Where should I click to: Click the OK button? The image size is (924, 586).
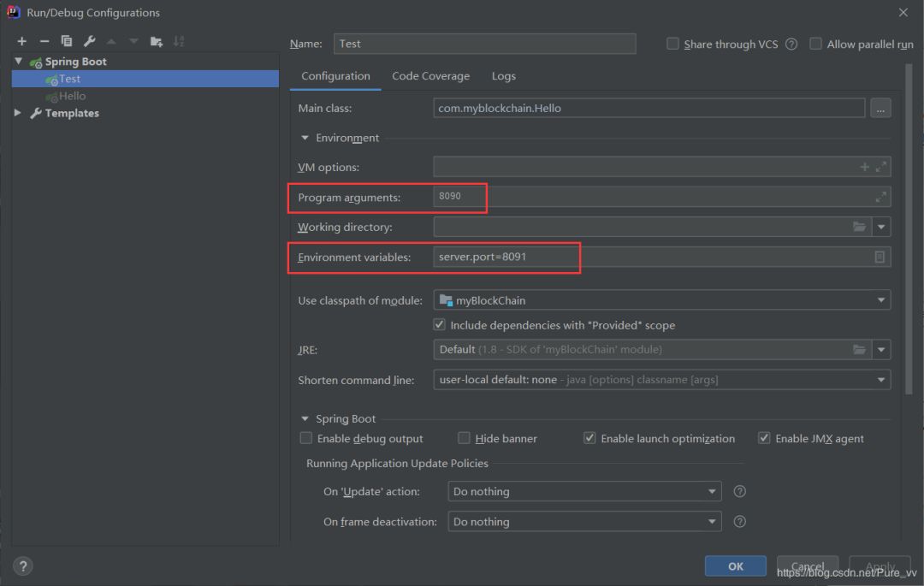[x=735, y=566]
